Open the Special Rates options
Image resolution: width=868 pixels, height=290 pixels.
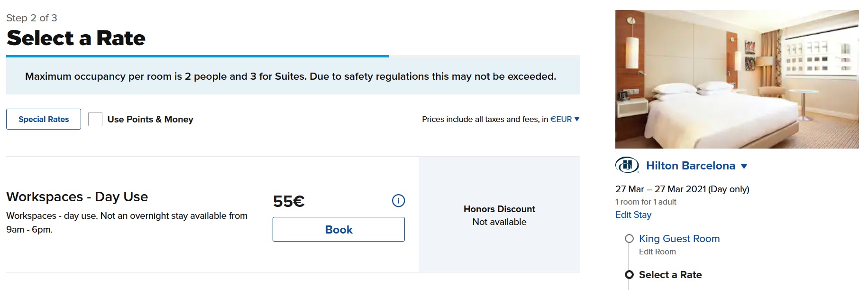(x=44, y=119)
